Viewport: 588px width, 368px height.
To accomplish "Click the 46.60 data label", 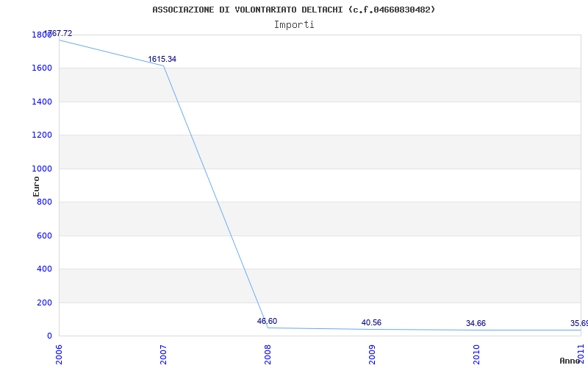I will 267,321.
